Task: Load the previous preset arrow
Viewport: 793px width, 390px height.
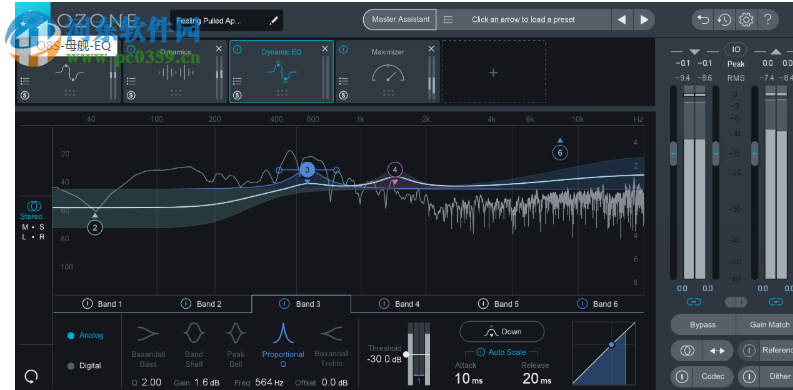Action: (x=622, y=20)
